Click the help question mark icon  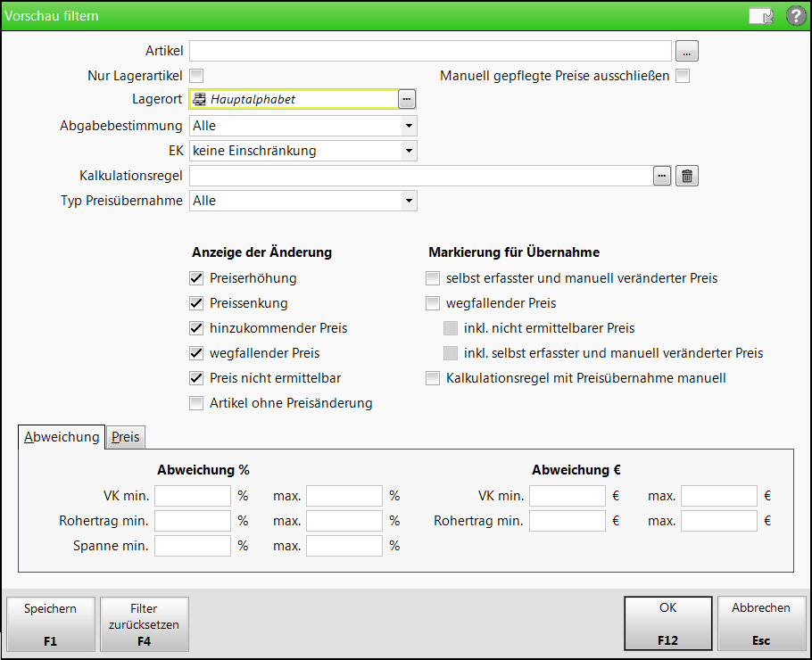[x=795, y=15]
